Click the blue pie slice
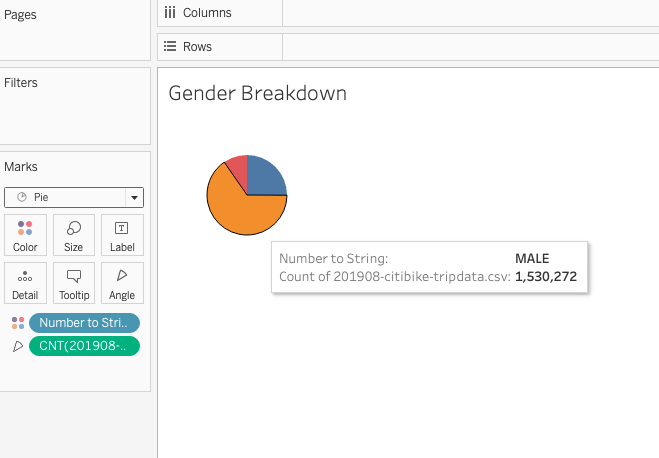The image size is (659, 458). (x=263, y=179)
